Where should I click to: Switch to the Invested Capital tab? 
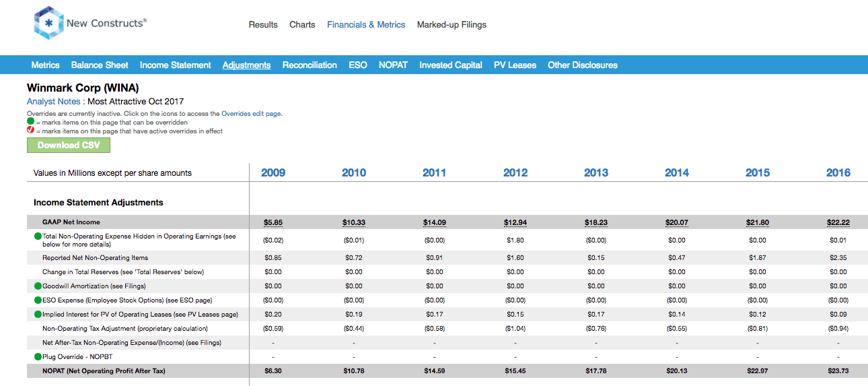coord(451,65)
